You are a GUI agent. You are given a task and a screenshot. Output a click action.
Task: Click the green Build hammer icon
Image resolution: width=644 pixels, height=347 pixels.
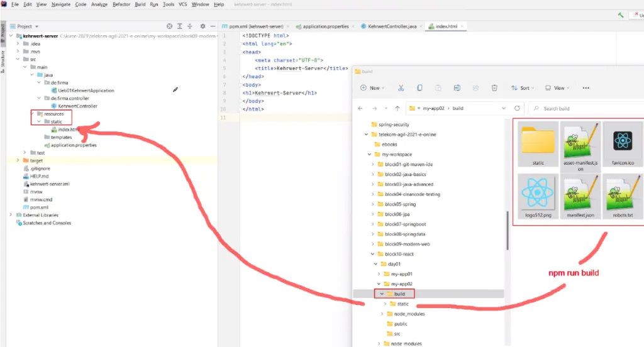pyautogui.click(x=621, y=15)
